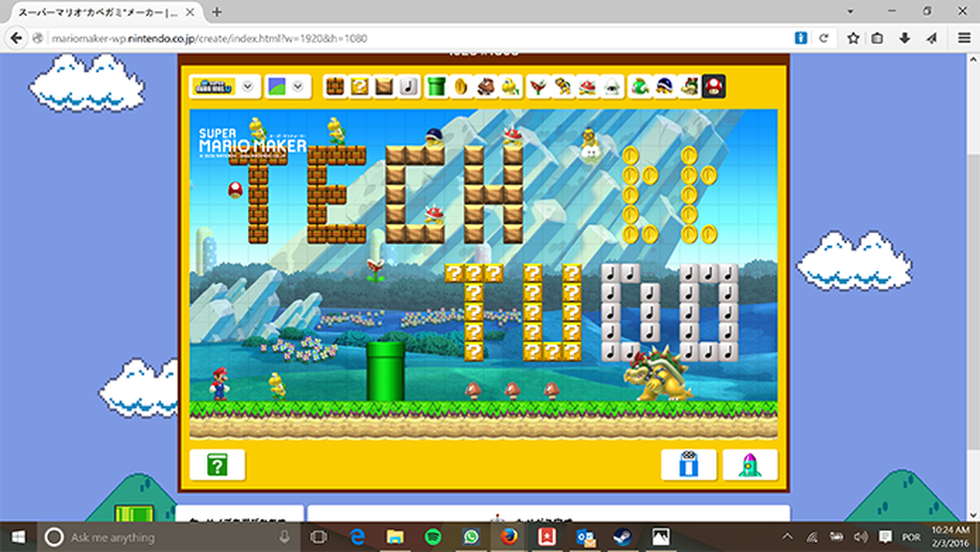This screenshot has width=980, height=552.
Task: Select the Piranha Plant item
Action: coord(538,87)
